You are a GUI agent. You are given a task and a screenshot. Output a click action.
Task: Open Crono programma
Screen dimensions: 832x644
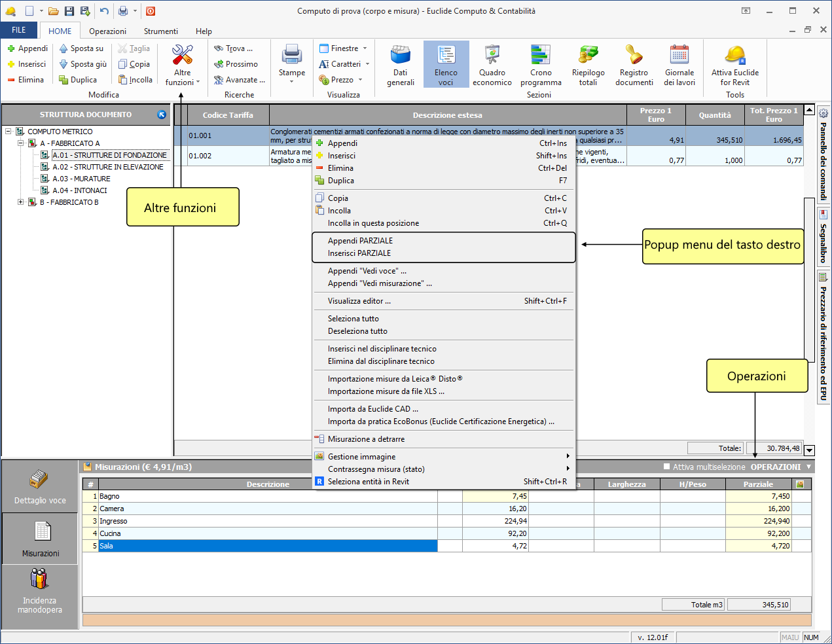pyautogui.click(x=541, y=65)
